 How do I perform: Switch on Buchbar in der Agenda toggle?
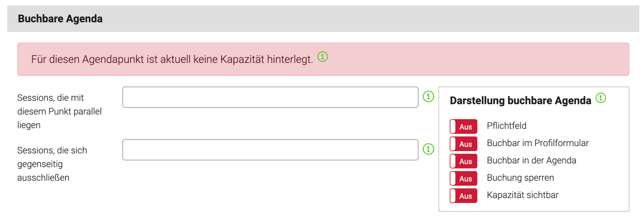(463, 161)
